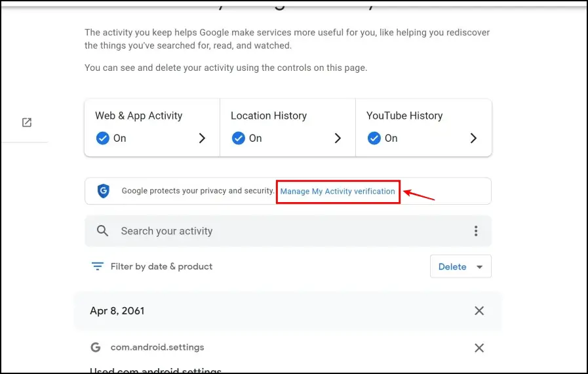Click the Google shield privacy icon

click(104, 191)
